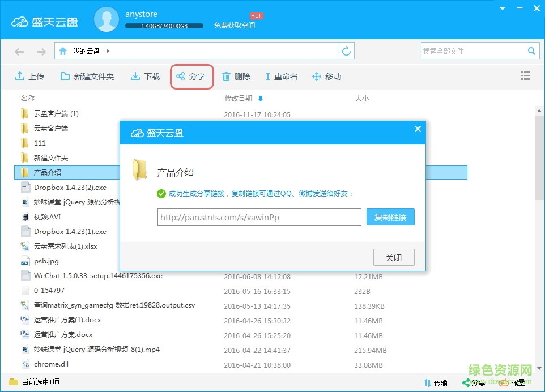Click the storage usage progress bar
The width and height of the screenshot is (545, 392).
coord(164,25)
